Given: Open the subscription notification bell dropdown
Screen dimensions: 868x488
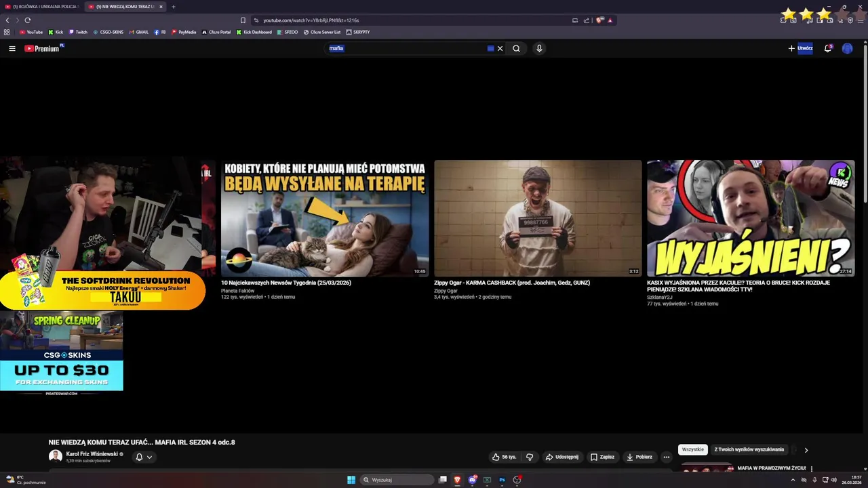Looking at the screenshot, I should [144, 457].
